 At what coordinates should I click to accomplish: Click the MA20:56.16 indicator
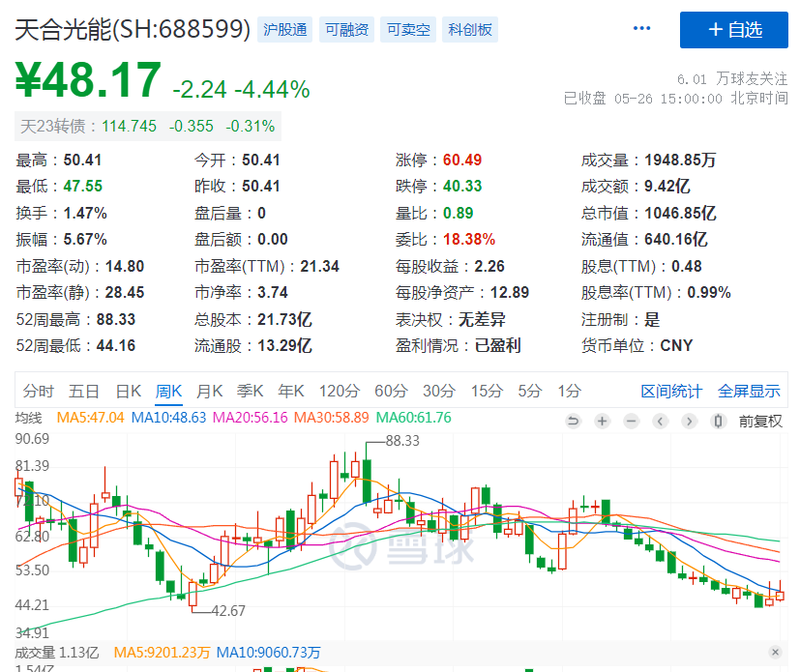click(250, 418)
